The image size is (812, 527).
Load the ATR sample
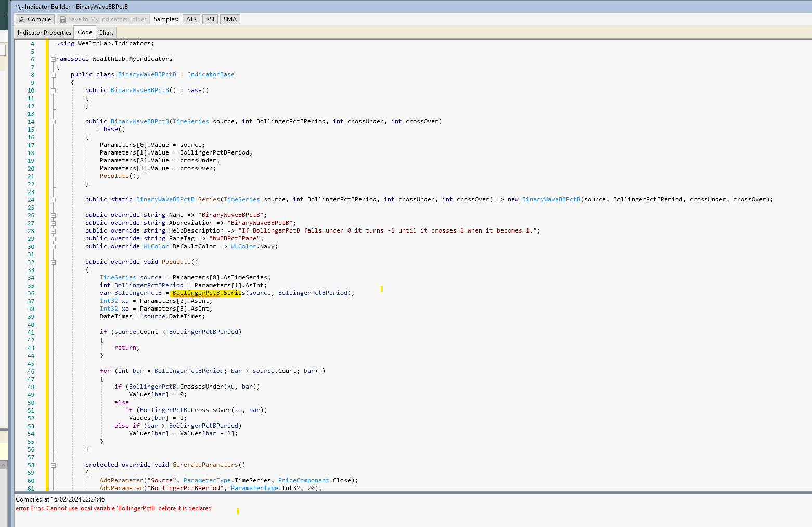click(191, 19)
